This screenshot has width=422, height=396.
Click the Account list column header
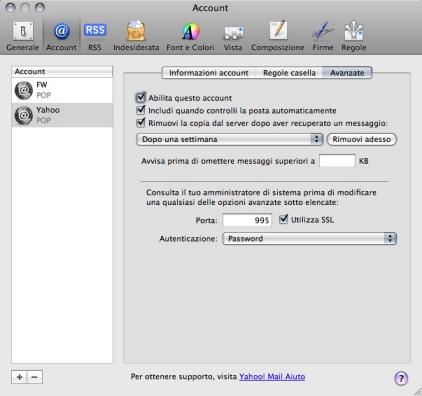pos(62,72)
